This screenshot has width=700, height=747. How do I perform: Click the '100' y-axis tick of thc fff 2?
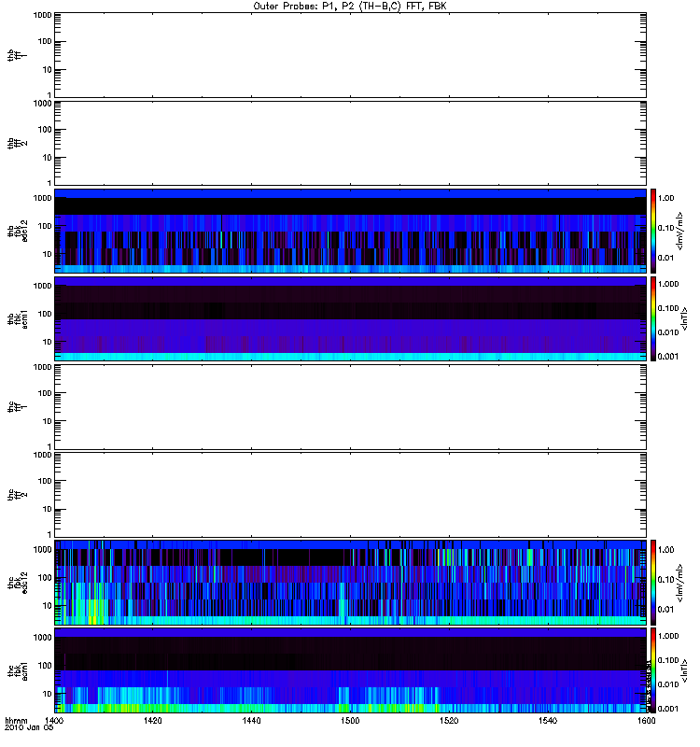pos(45,481)
